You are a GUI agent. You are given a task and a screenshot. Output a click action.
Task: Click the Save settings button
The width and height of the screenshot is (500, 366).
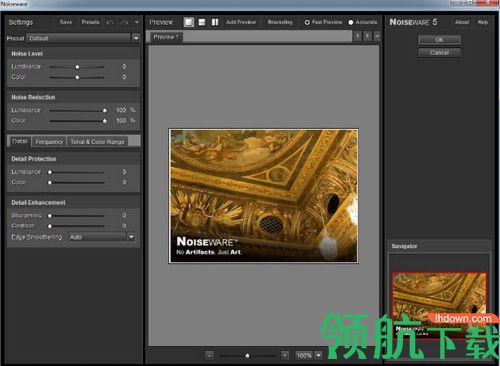pyautogui.click(x=66, y=22)
